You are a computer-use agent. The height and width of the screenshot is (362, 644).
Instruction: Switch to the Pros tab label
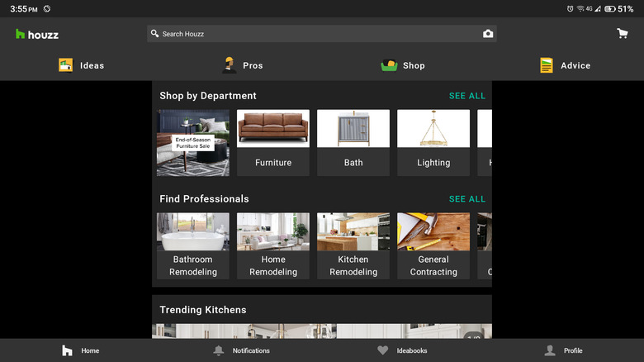tap(253, 65)
